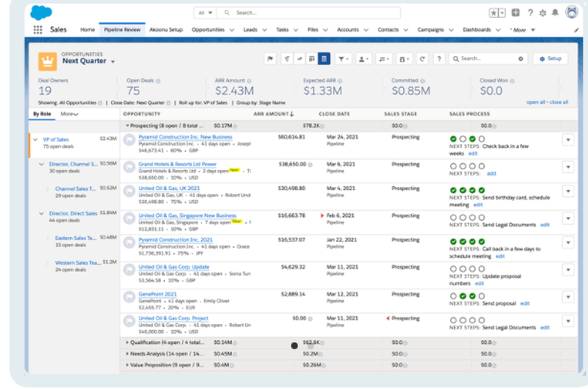Click the Salesforce cloud logo
The height and width of the screenshot is (389, 588).
pyautogui.click(x=41, y=12)
